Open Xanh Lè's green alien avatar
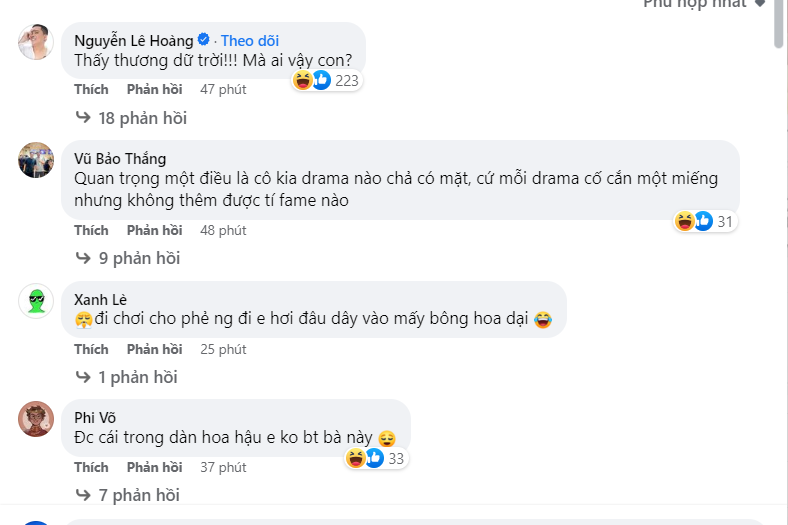 (36, 300)
